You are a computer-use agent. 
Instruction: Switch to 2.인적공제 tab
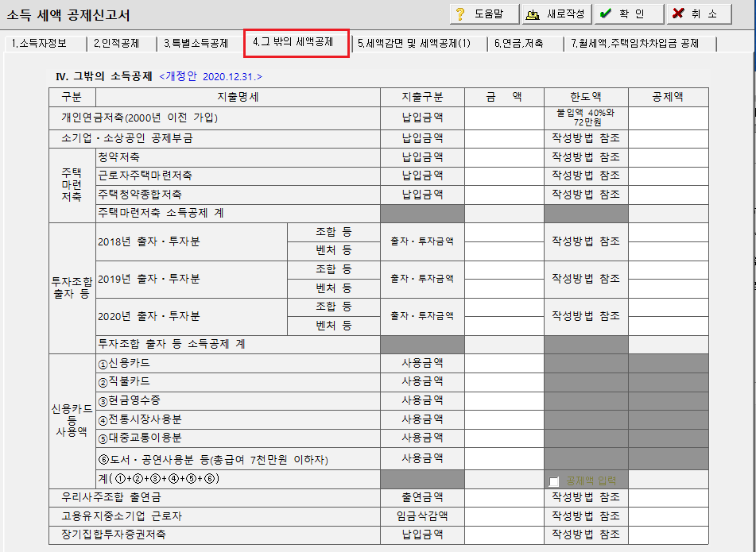coord(117,44)
